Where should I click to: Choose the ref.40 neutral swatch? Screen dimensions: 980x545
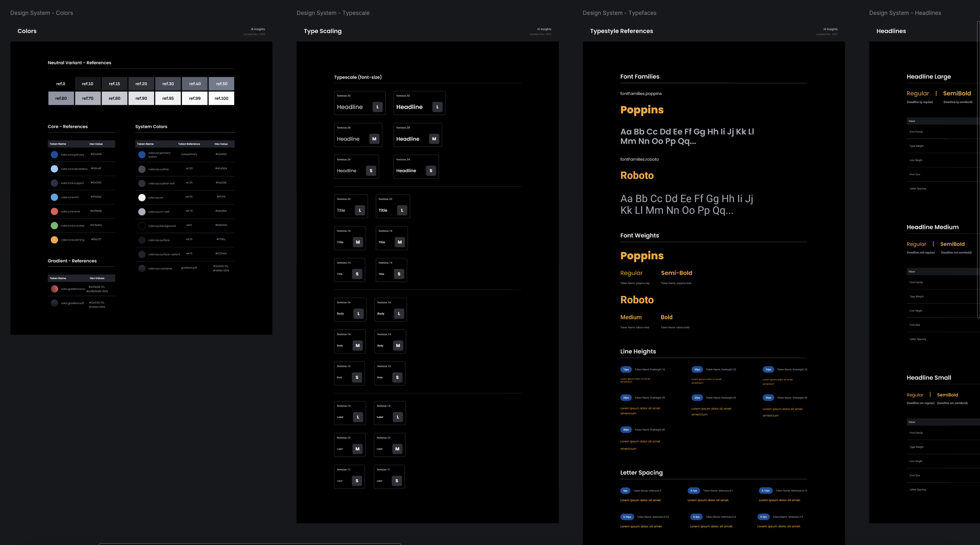(195, 84)
